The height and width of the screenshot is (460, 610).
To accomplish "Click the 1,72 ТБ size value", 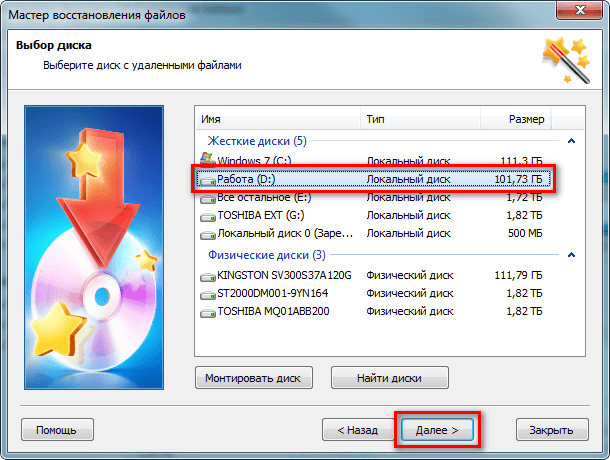I will tap(524, 197).
